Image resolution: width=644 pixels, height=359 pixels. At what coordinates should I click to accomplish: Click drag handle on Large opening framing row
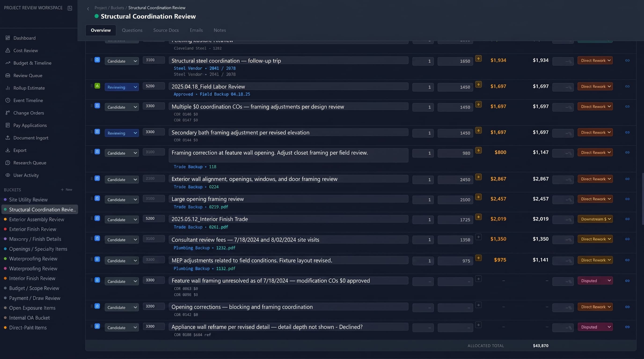pyautogui.click(x=91, y=198)
